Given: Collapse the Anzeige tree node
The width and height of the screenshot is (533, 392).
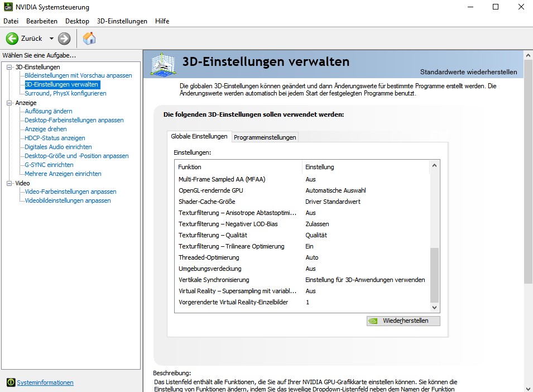Looking at the screenshot, I should coord(9,103).
